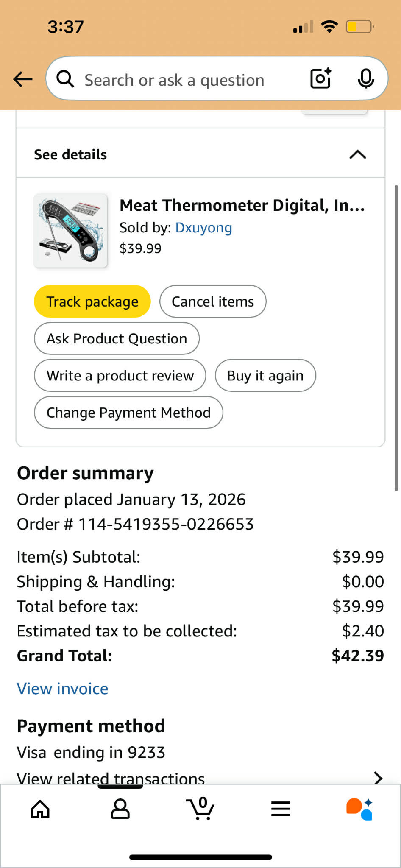
Task: Tap the meat thermometer product thumbnail
Action: [x=70, y=231]
